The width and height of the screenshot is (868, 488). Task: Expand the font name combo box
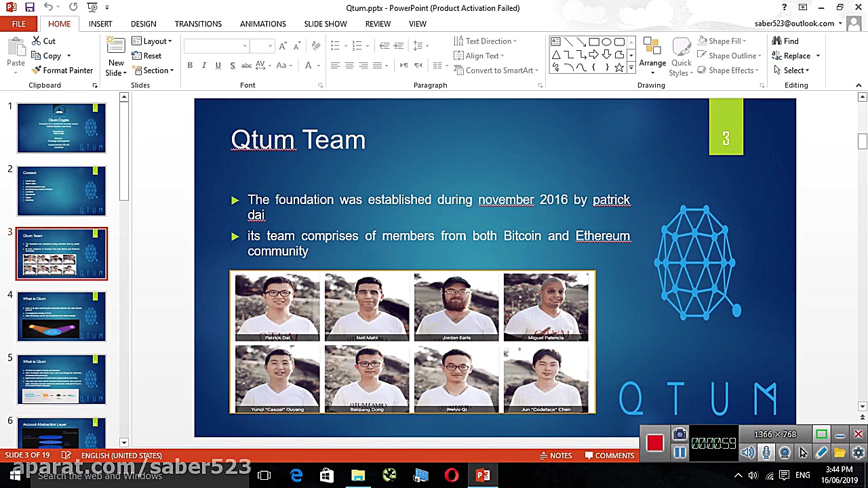(244, 46)
